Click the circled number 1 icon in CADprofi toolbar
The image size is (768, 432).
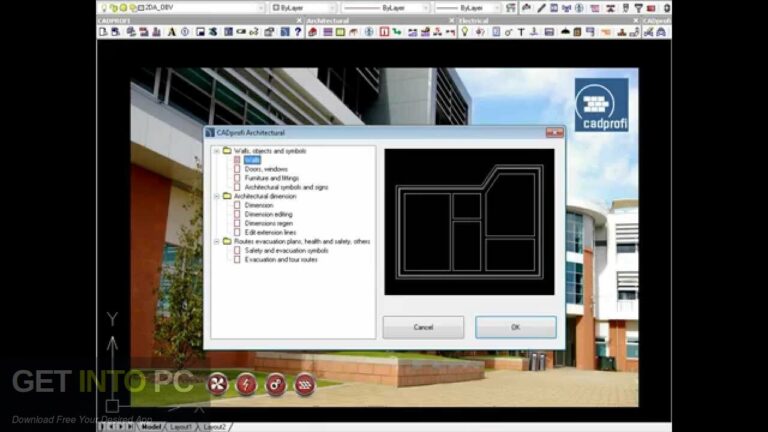pyautogui.click(x=185, y=32)
